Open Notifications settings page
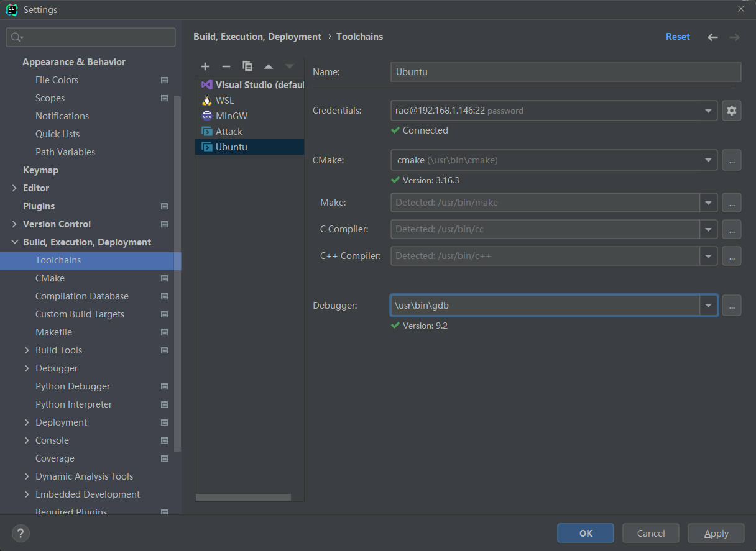 coord(62,116)
